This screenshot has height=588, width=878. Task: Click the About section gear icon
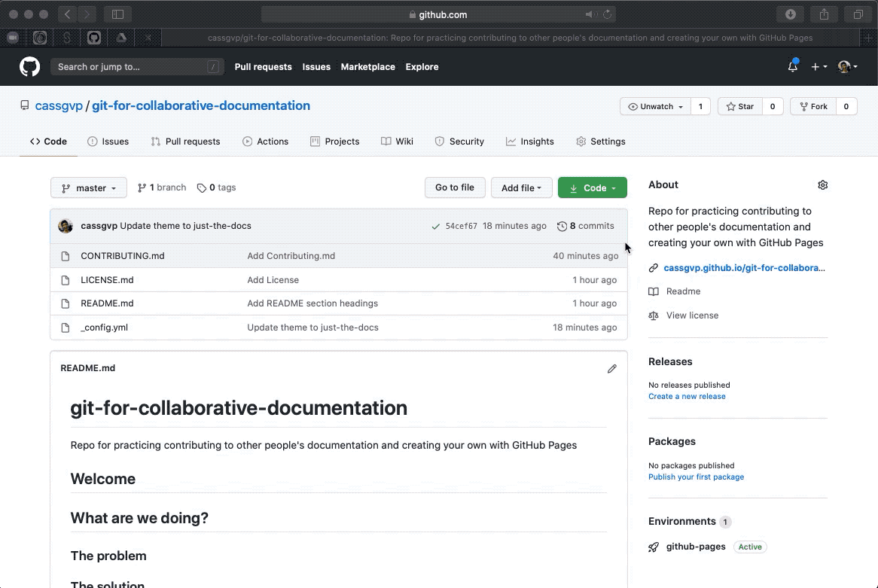822,185
